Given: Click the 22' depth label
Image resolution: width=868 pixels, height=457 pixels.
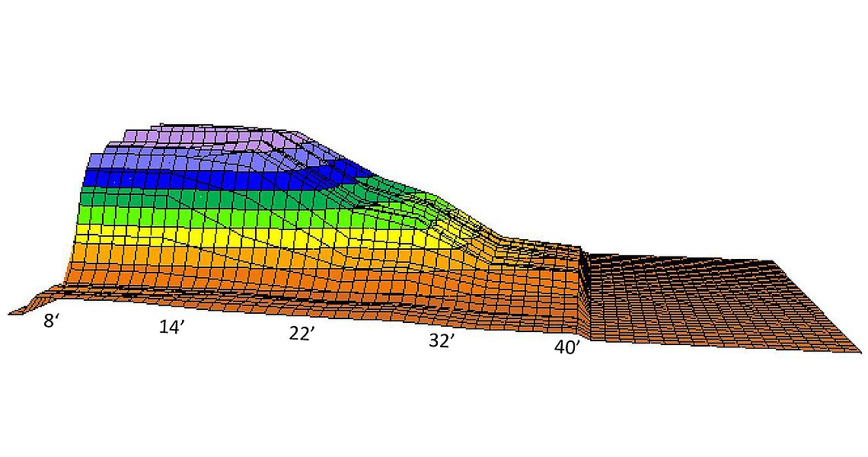Looking at the screenshot, I should (x=302, y=334).
